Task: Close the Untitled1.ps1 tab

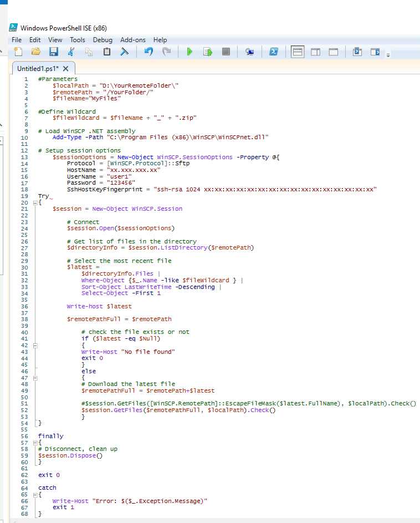Action: pos(66,69)
